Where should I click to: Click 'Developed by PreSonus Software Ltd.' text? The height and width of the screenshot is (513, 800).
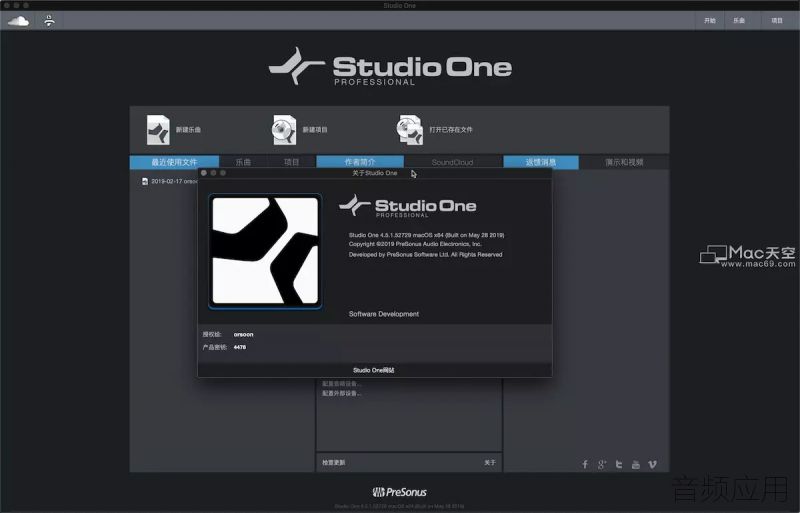(426, 254)
